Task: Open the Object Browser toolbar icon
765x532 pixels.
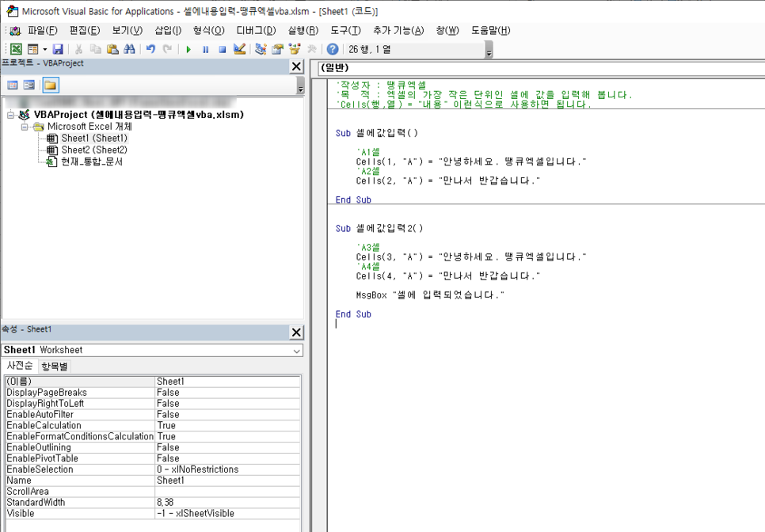Action: coord(294,49)
